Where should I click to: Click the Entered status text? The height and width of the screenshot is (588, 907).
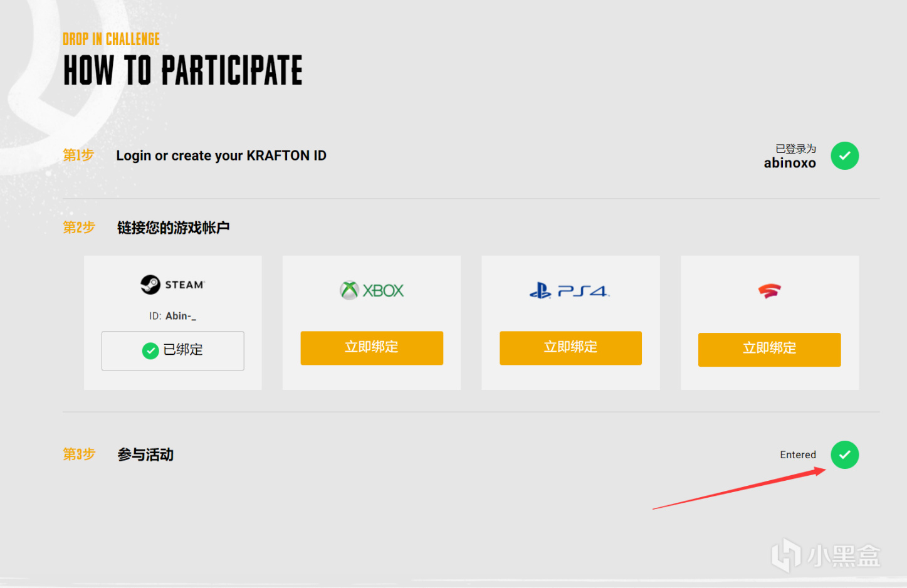pyautogui.click(x=797, y=454)
